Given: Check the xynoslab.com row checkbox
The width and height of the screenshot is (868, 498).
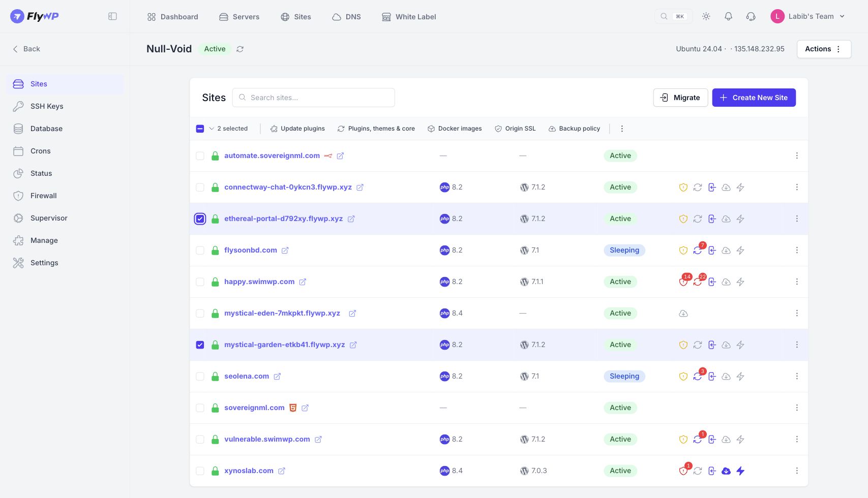Looking at the screenshot, I should click(200, 471).
